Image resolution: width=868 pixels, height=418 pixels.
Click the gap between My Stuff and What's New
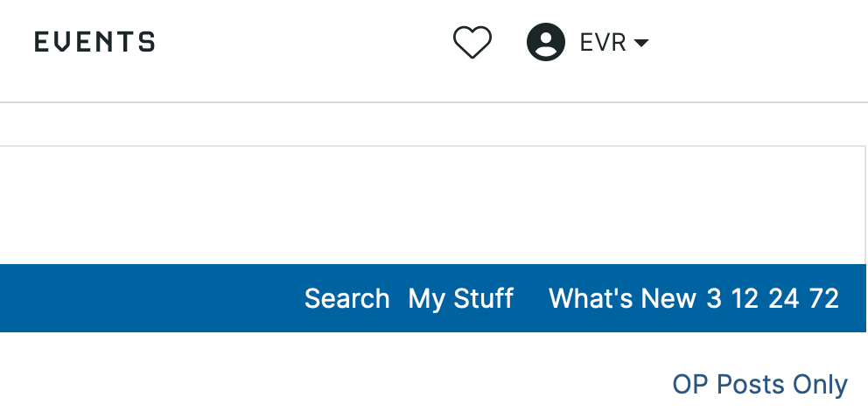(531, 299)
